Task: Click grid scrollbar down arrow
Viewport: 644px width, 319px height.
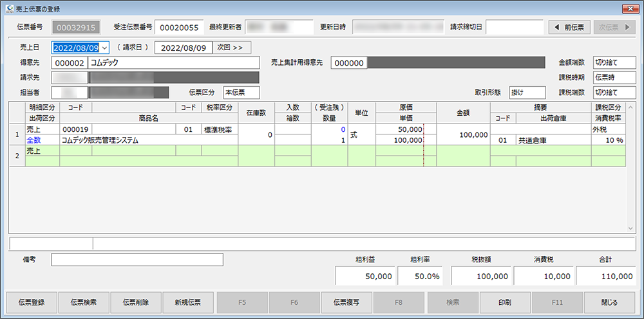Action: (x=630, y=228)
